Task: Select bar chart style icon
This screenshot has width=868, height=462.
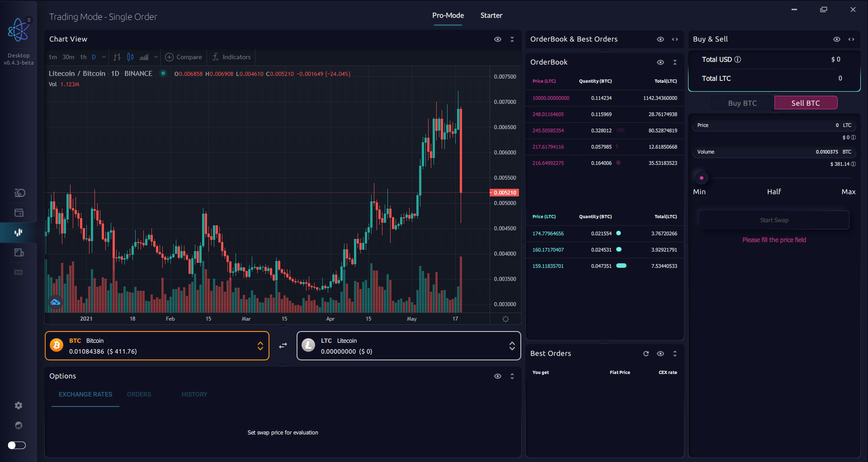Action: click(x=118, y=57)
